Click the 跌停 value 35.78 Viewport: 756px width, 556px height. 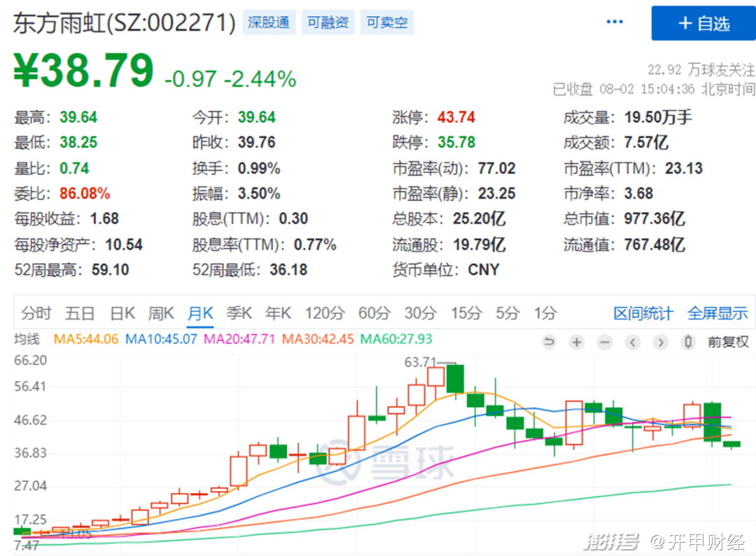(456, 142)
